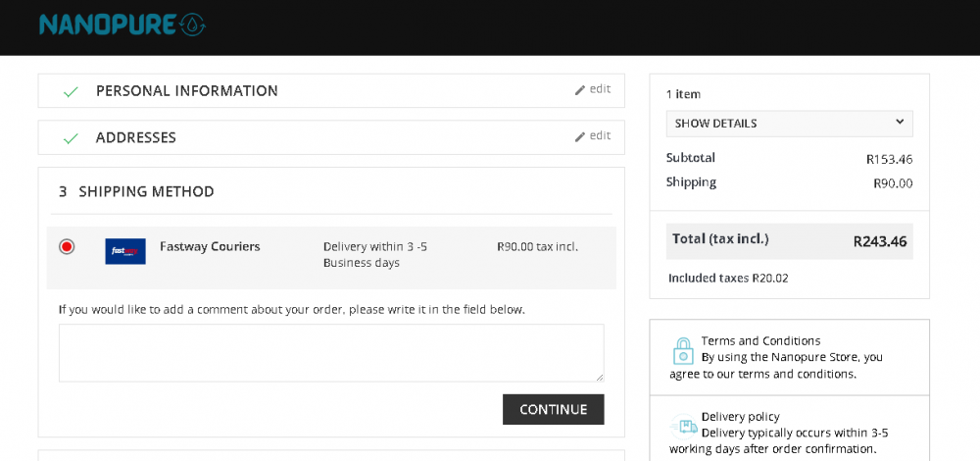The image size is (980, 461).
Task: Click the Fastway Couriers logo
Action: [x=125, y=251]
